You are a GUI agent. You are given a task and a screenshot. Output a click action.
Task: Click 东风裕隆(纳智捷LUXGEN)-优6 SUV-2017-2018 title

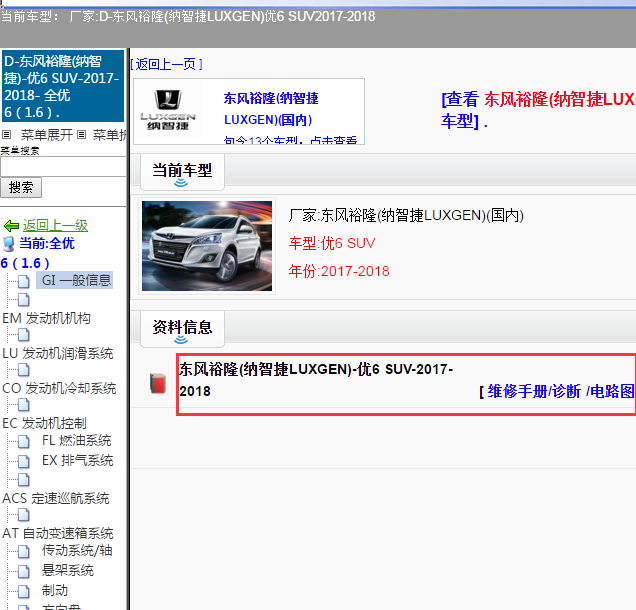[316, 380]
